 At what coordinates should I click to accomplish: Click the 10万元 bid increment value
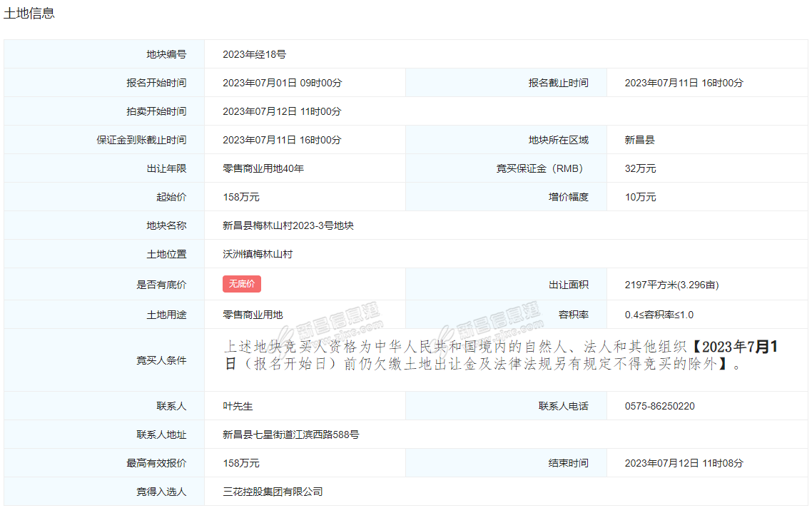[640, 197]
